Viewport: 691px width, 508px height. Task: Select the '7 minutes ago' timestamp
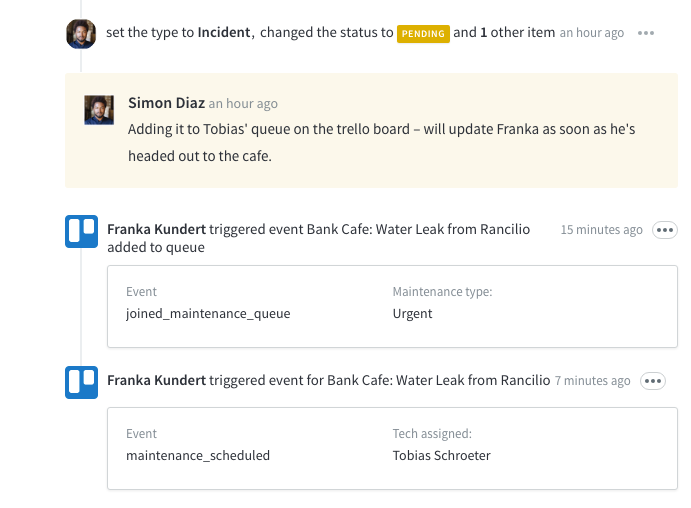[x=592, y=380]
